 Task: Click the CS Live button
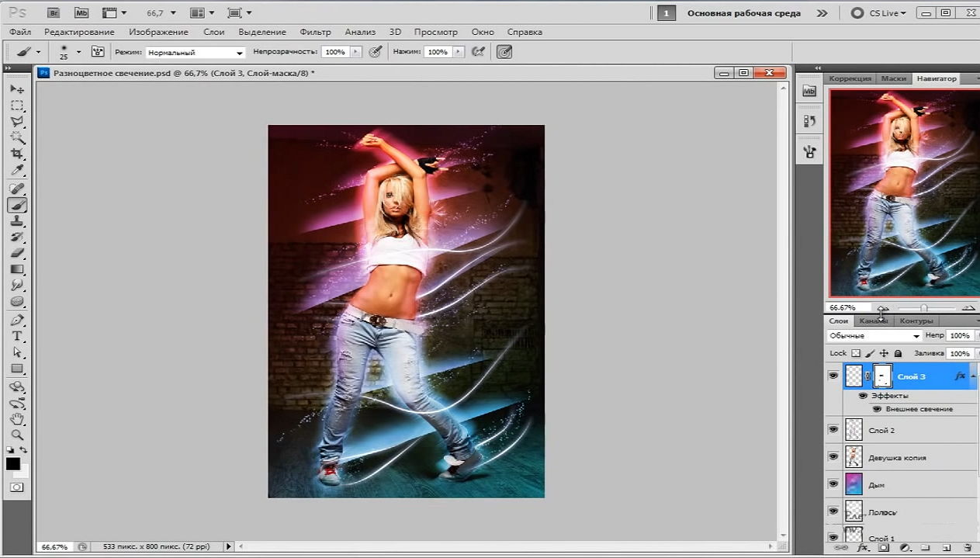[877, 13]
